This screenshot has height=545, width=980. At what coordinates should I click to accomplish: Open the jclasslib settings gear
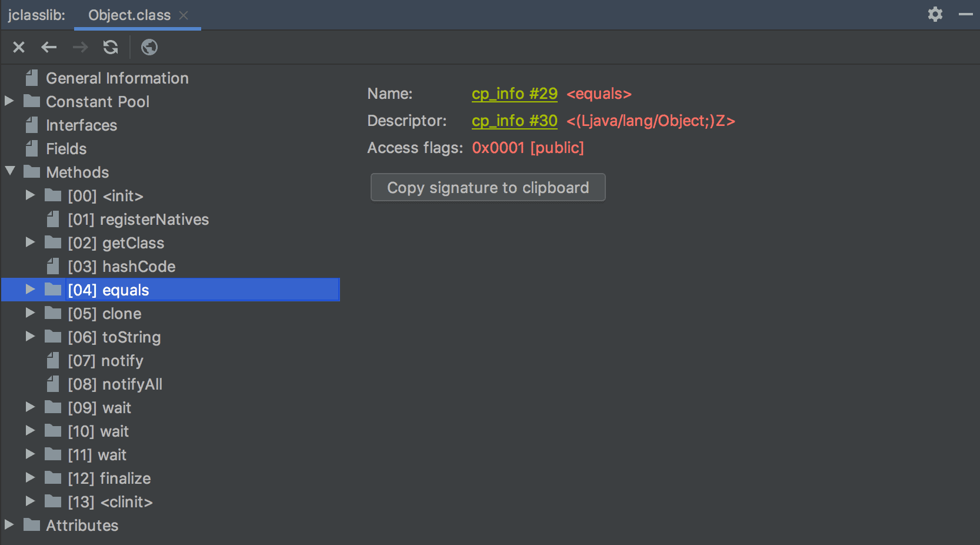(935, 14)
